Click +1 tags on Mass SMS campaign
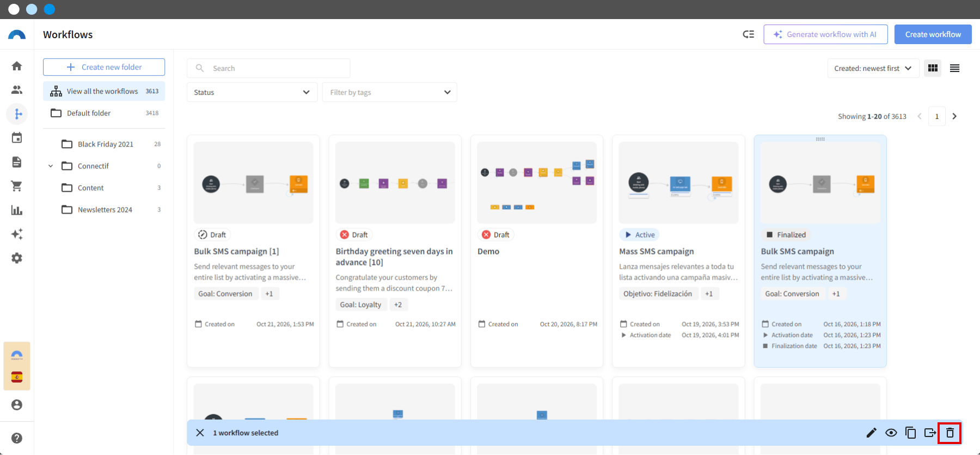 tap(709, 294)
